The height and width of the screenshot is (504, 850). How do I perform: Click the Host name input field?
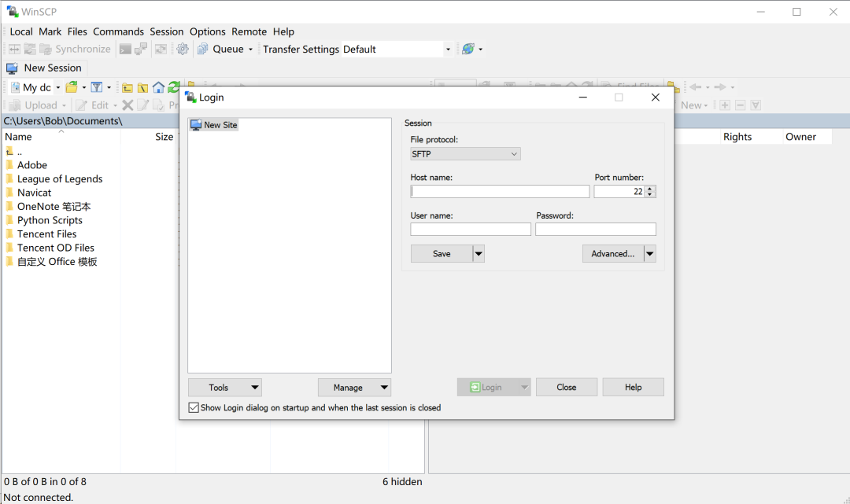pos(500,192)
